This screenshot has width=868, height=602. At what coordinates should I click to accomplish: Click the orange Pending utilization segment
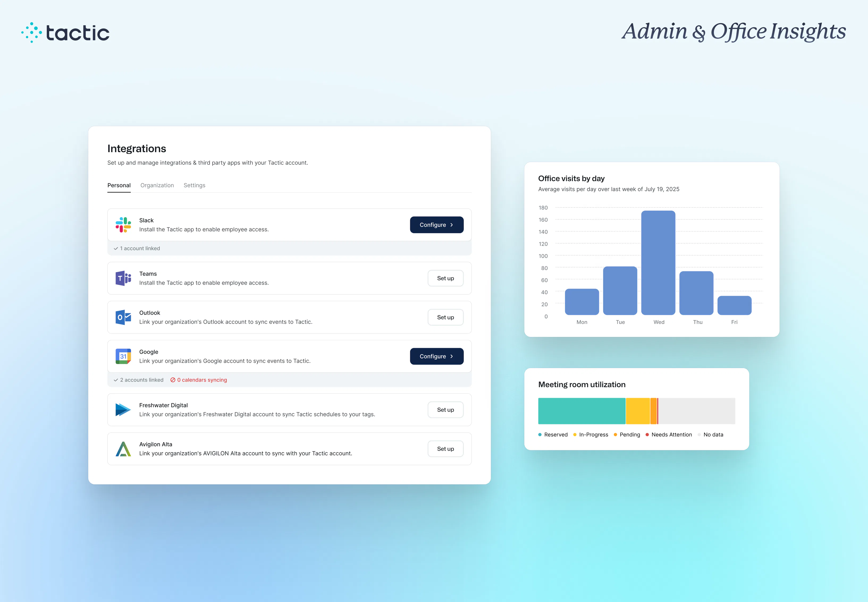click(654, 411)
